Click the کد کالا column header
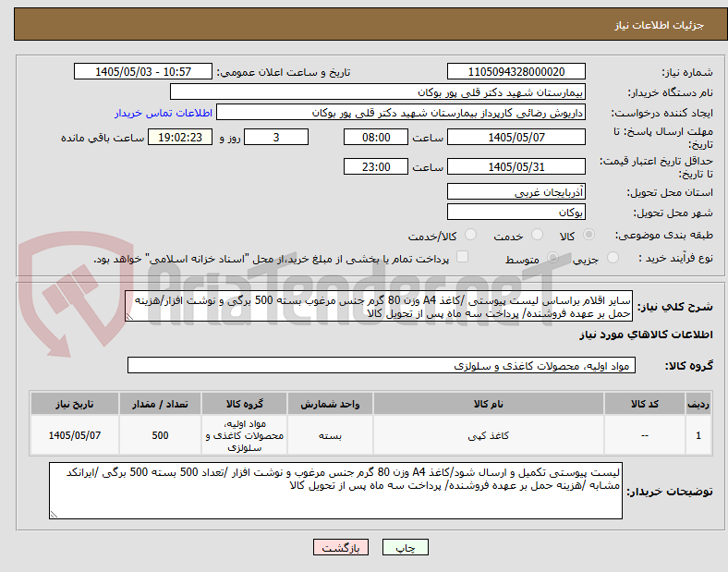This screenshot has width=728, height=572. pos(645,404)
